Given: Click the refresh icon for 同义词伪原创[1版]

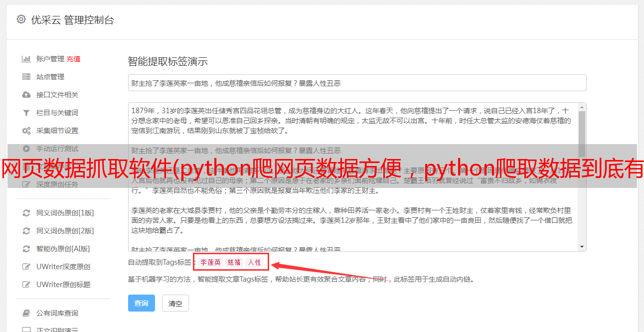Looking at the screenshot, I should click(26, 213).
